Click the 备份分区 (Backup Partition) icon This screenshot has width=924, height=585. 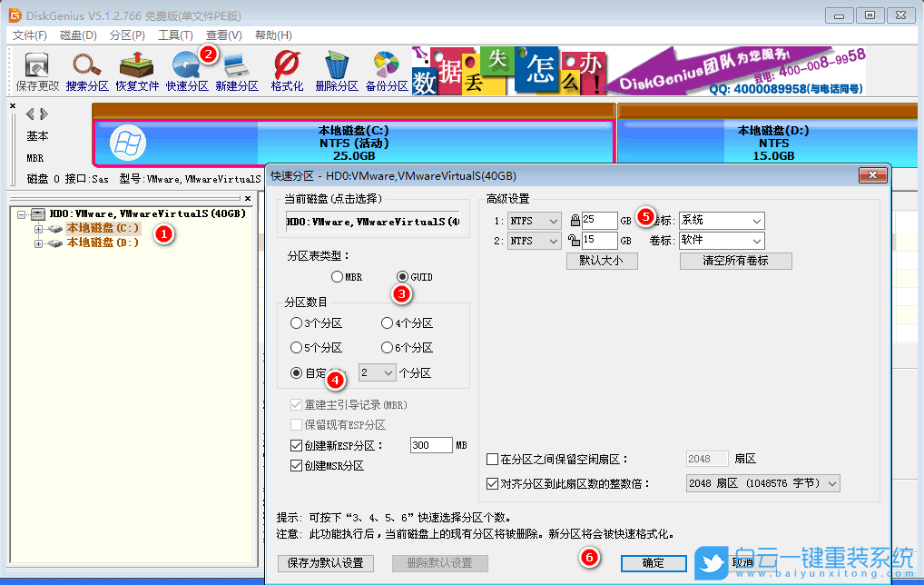[386, 69]
